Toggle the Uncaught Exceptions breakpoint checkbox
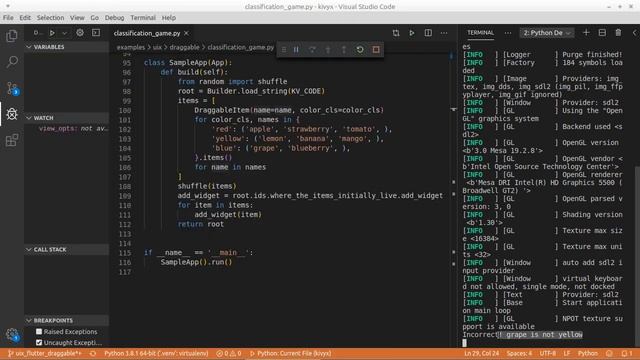 click(39, 342)
